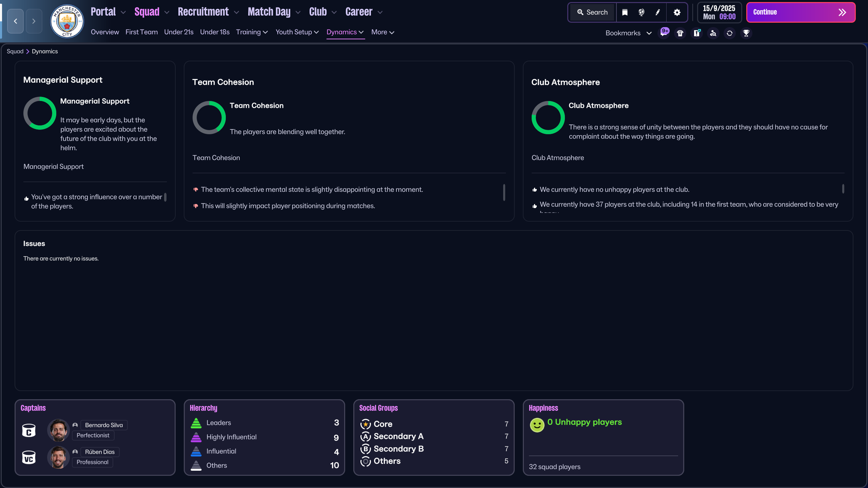Go back with the left arrow button
The height and width of the screenshot is (488, 868).
click(x=16, y=21)
